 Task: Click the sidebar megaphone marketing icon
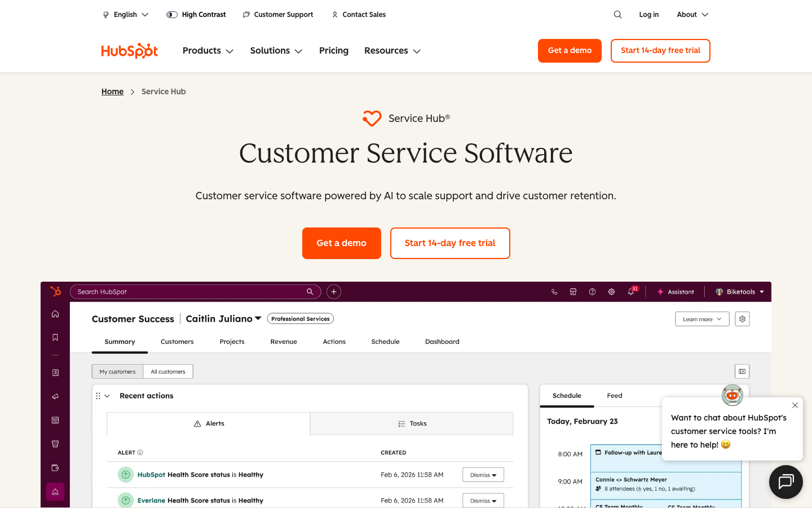[55, 396]
